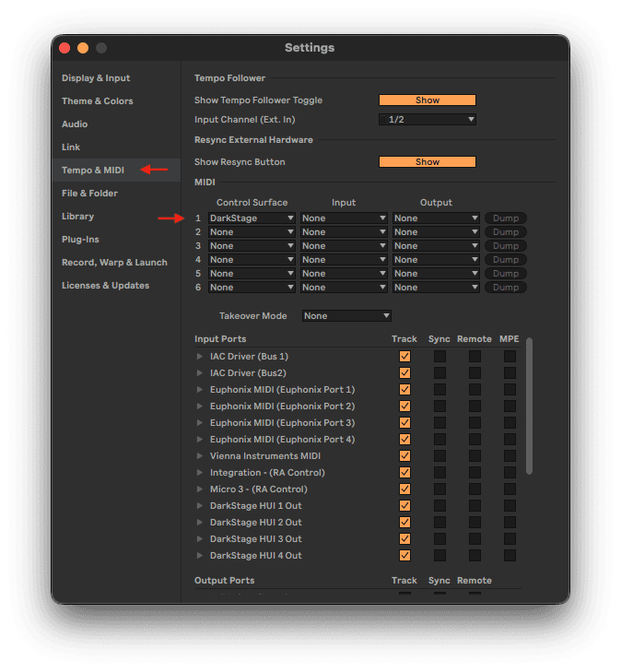The image size is (621, 672).
Task: Expand Micro 3 - (RA Control) port
Action: point(200,489)
